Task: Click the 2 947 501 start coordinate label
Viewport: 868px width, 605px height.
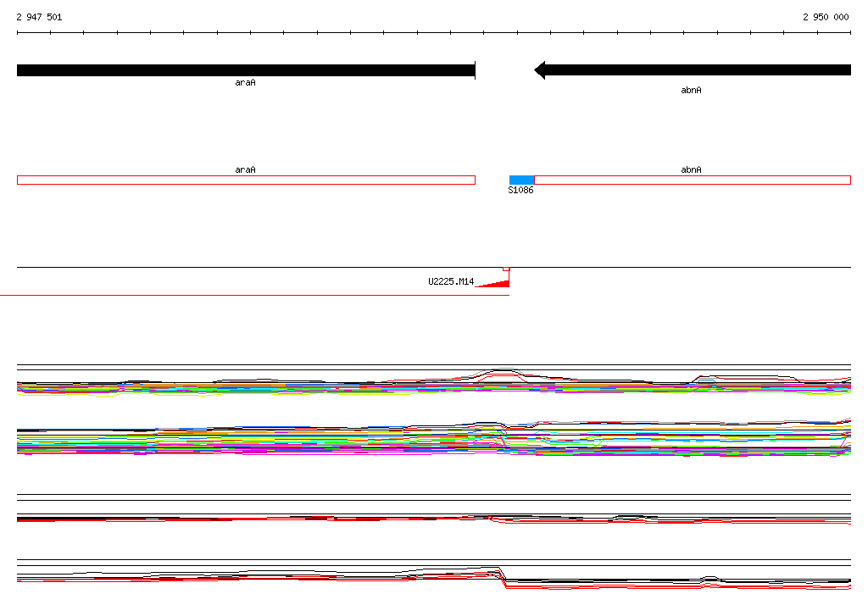Action: (x=39, y=17)
